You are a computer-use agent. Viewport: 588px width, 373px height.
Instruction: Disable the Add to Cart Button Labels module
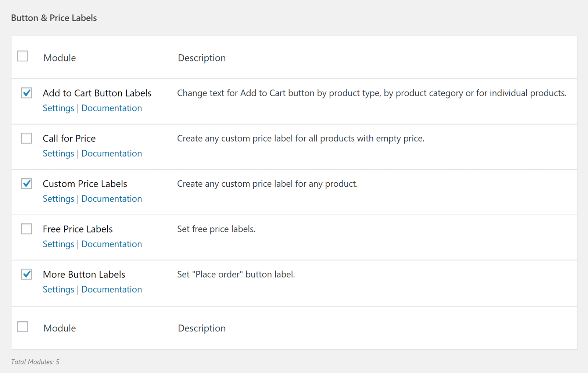pos(26,93)
